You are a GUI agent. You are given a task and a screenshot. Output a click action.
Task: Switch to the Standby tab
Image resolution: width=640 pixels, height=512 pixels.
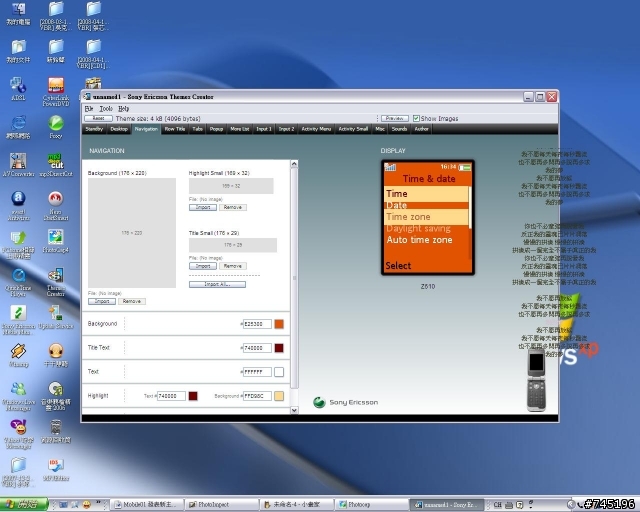pos(94,129)
